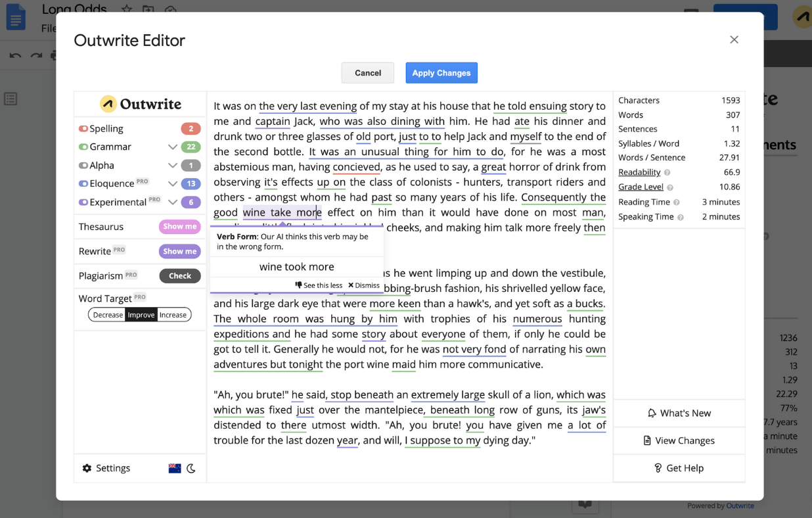Disable the Eloquence suggestions toggle
Image resolution: width=812 pixels, height=518 pixels.
click(83, 184)
